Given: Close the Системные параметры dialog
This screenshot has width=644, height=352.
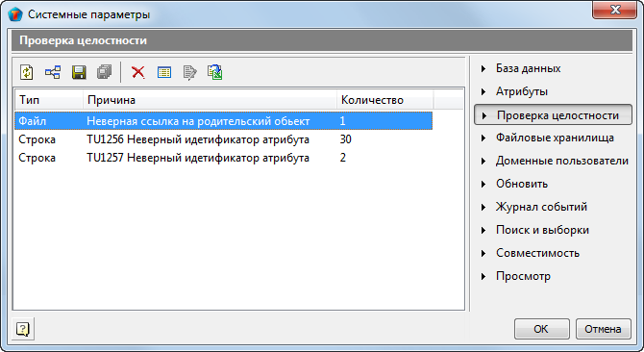Looking at the screenshot, I should pyautogui.click(x=615, y=10).
